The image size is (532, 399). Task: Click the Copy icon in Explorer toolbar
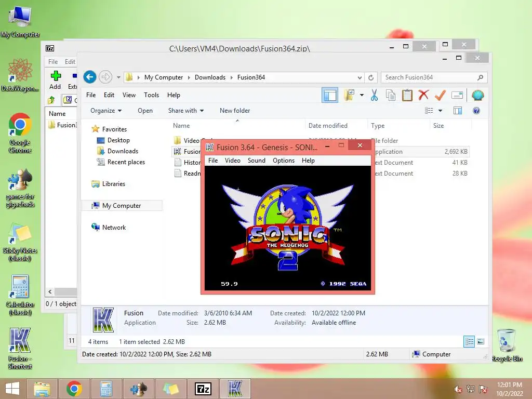391,96
